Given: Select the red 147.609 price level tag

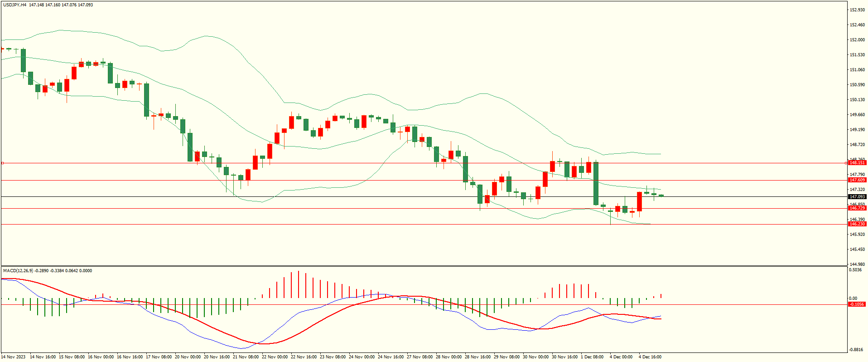Looking at the screenshot, I should pyautogui.click(x=857, y=180).
